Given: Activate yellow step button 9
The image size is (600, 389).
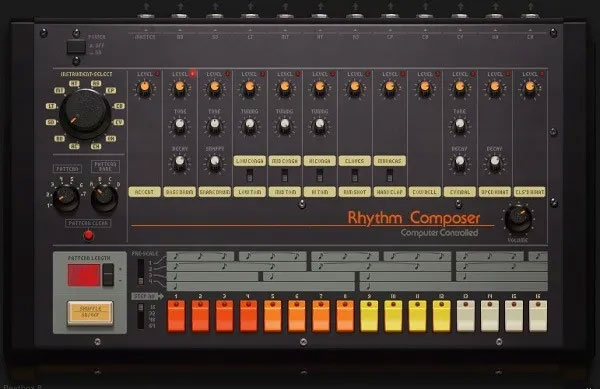Looking at the screenshot, I should tap(369, 316).
